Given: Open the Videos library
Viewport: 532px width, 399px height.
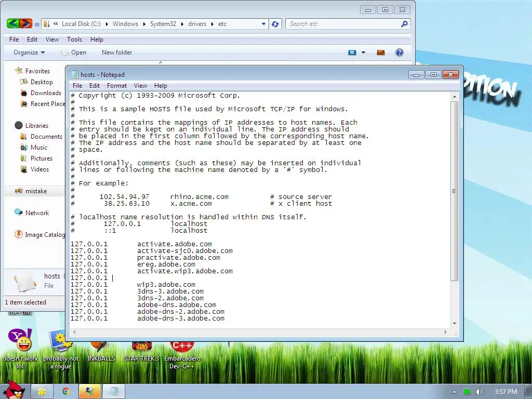Looking at the screenshot, I should coord(39,169).
